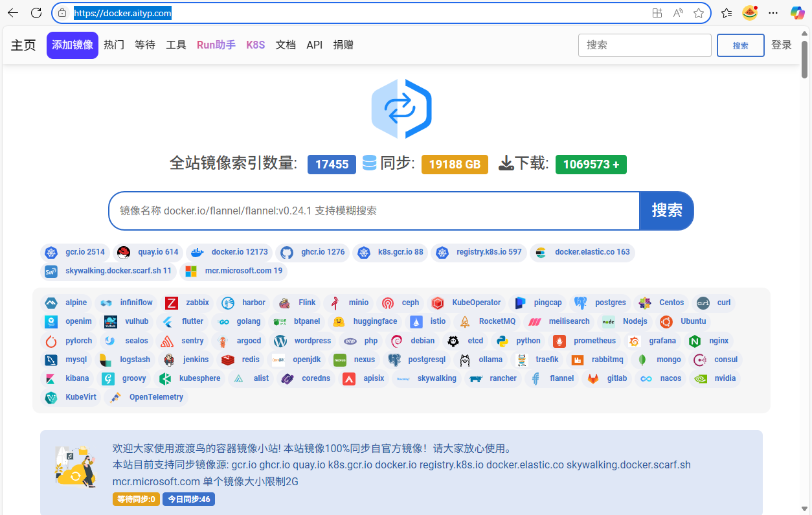The image size is (812, 515).
Task: Click the small 搜索 button in navbar
Action: pos(741,45)
